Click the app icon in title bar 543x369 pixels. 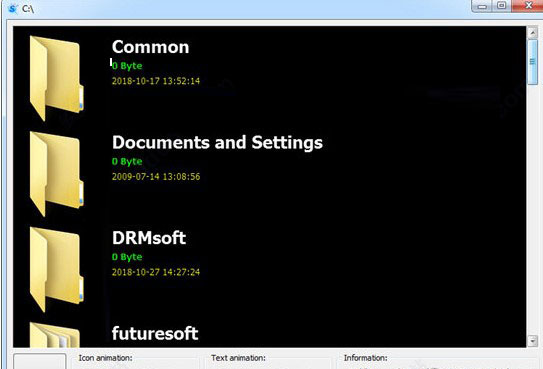pos(13,8)
